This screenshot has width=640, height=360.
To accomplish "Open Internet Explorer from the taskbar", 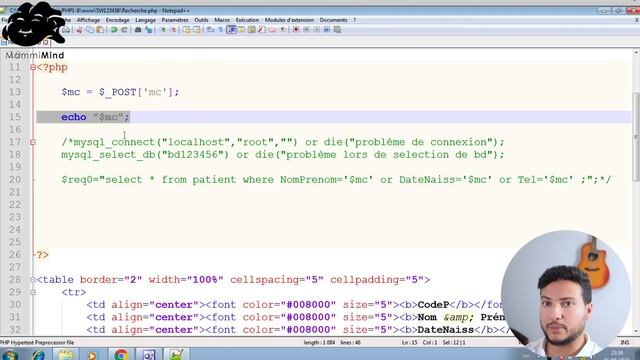I will (39, 355).
